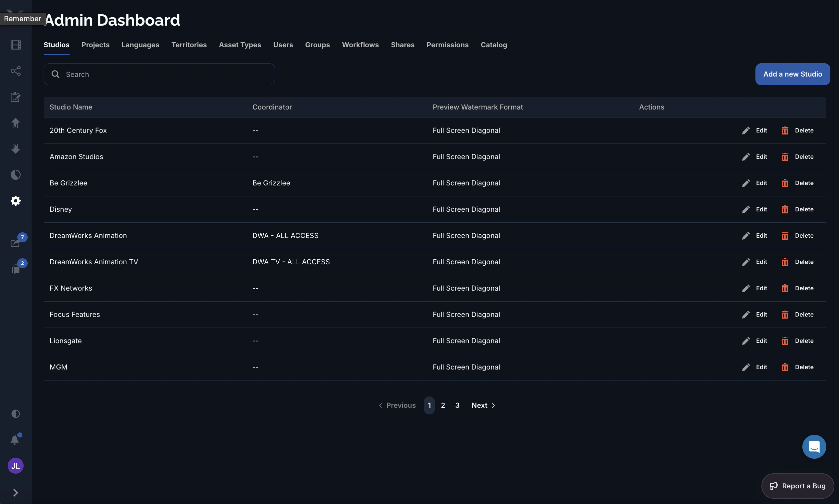This screenshot has height=504, width=839.
Task: Focus the Search input field
Action: point(159,74)
